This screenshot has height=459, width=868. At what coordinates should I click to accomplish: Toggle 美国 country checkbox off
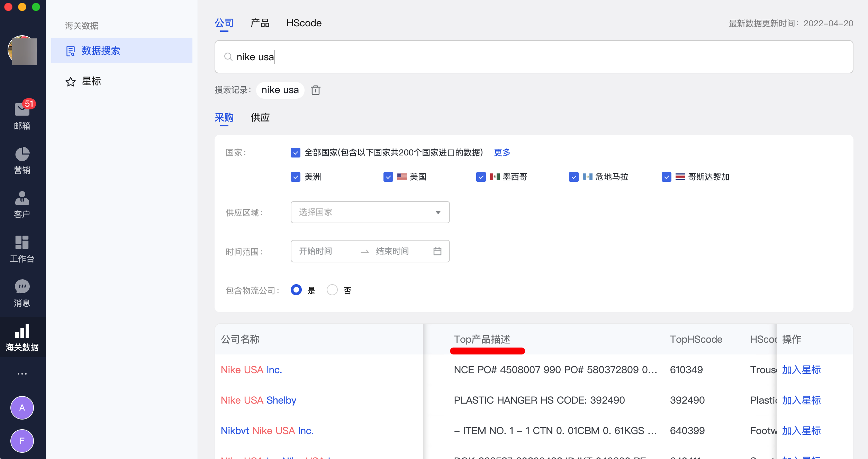click(388, 177)
